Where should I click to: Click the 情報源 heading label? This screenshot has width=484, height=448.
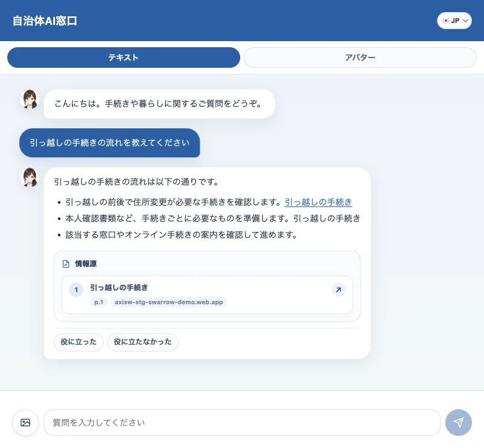86,264
